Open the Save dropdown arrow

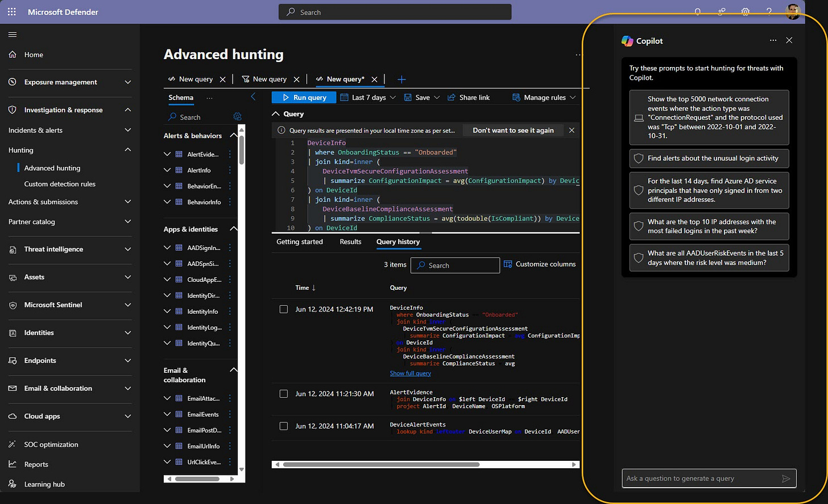tap(437, 97)
